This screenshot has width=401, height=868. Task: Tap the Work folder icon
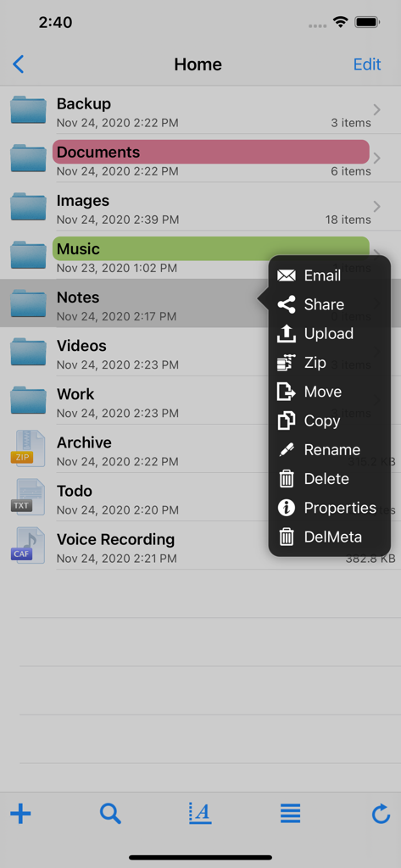tap(28, 400)
